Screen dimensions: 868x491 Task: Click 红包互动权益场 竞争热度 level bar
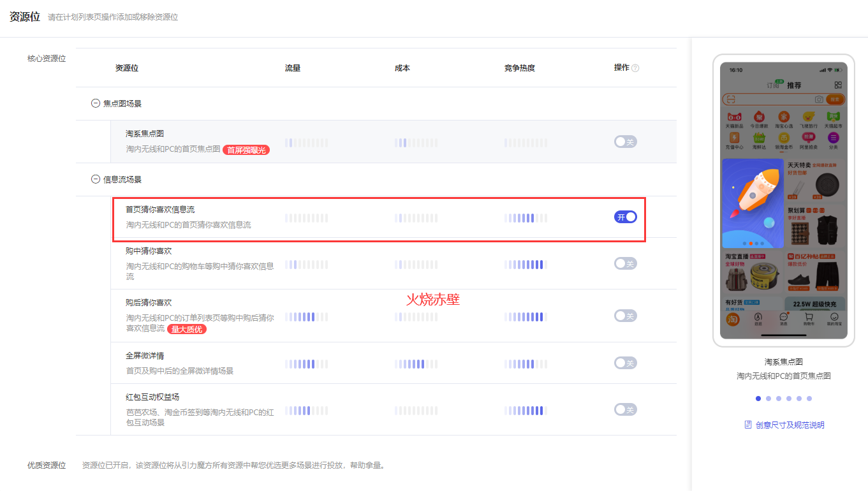point(526,411)
